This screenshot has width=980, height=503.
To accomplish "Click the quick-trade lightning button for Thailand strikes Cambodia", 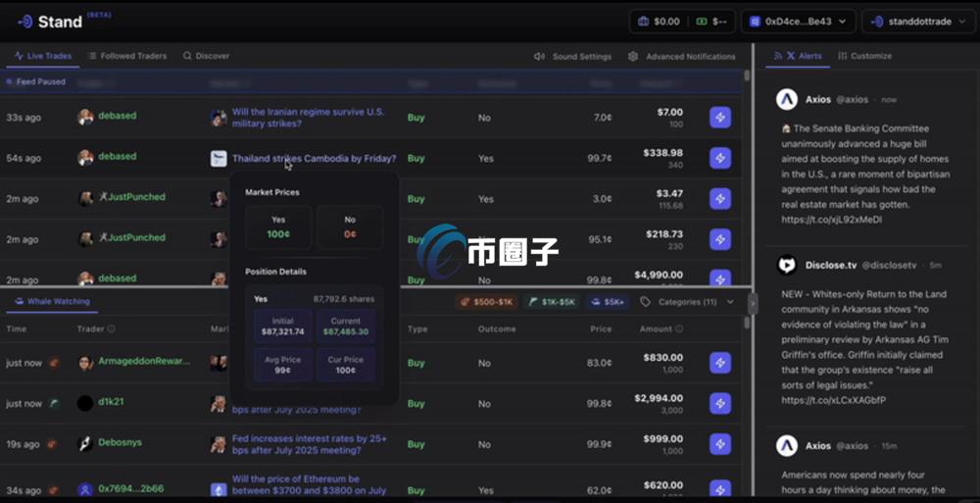I will [x=720, y=158].
